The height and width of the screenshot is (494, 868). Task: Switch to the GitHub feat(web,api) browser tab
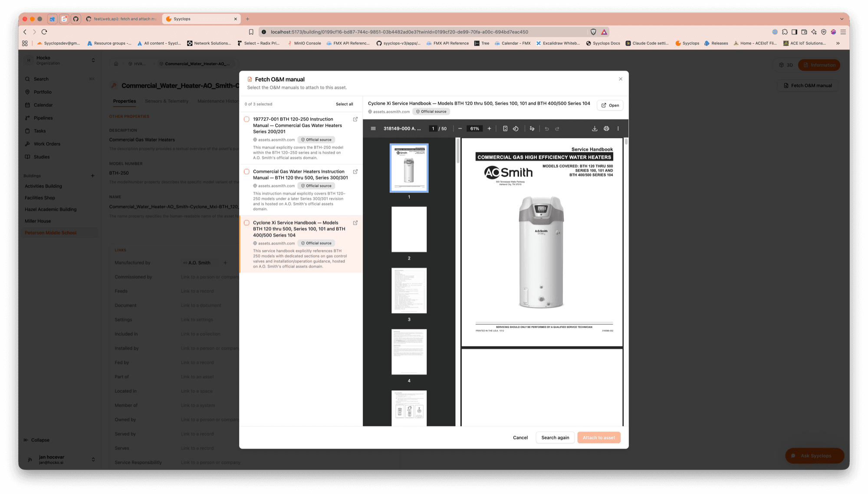click(122, 19)
